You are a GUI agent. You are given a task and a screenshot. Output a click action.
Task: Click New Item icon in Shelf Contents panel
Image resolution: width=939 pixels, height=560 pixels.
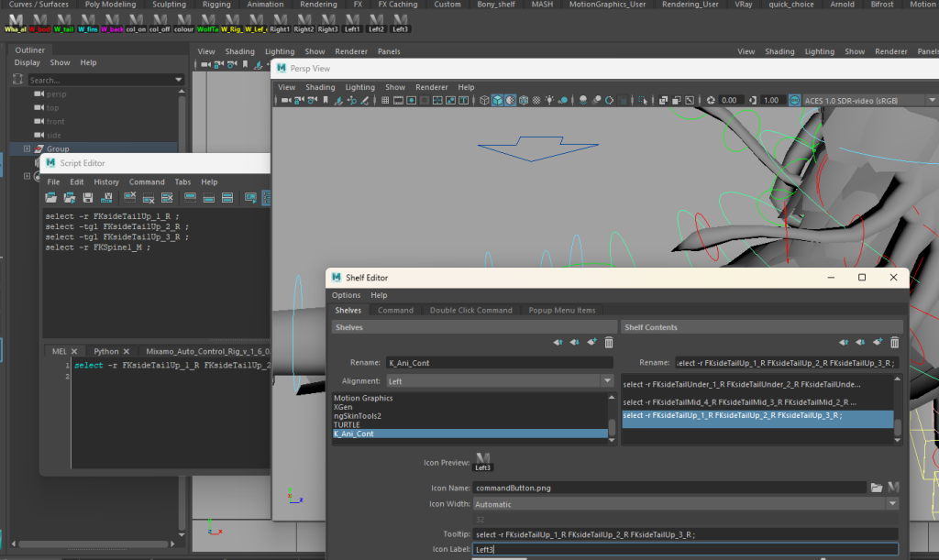point(878,342)
